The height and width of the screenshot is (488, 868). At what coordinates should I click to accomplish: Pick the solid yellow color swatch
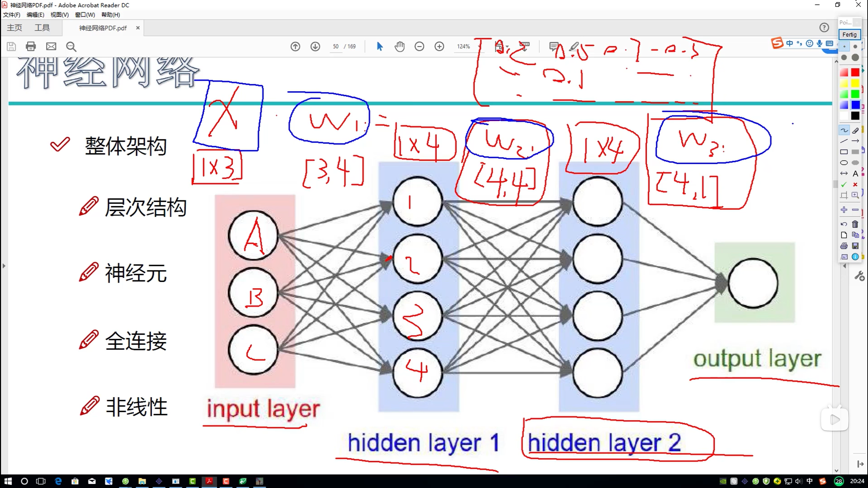tap(855, 83)
